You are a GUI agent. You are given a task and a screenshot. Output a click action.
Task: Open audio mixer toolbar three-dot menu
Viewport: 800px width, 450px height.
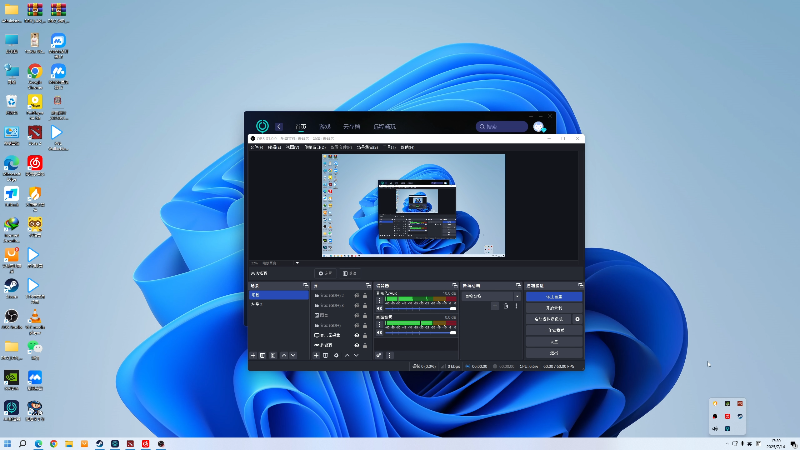click(389, 356)
